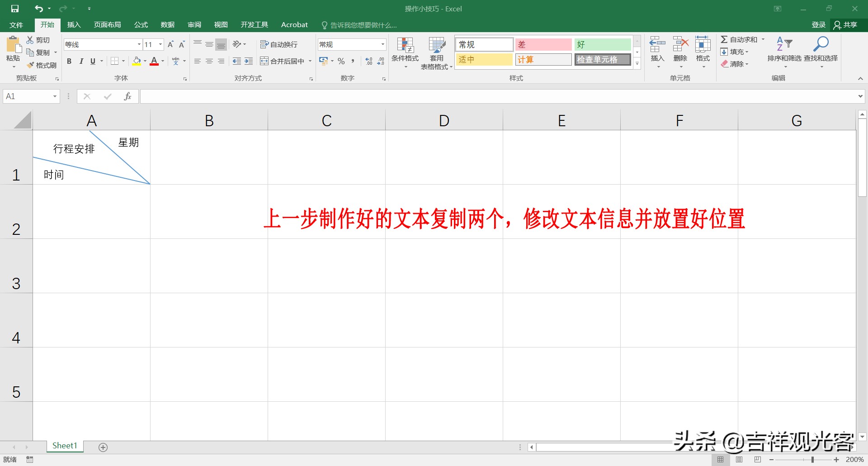
Task: Enable 自动换行 (Wrap Text)
Action: 279,44
